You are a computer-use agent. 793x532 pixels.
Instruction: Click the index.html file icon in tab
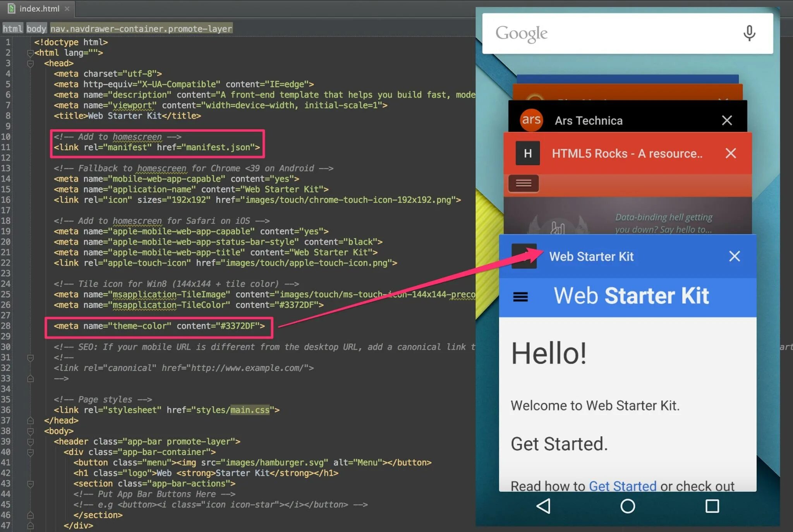[12, 8]
